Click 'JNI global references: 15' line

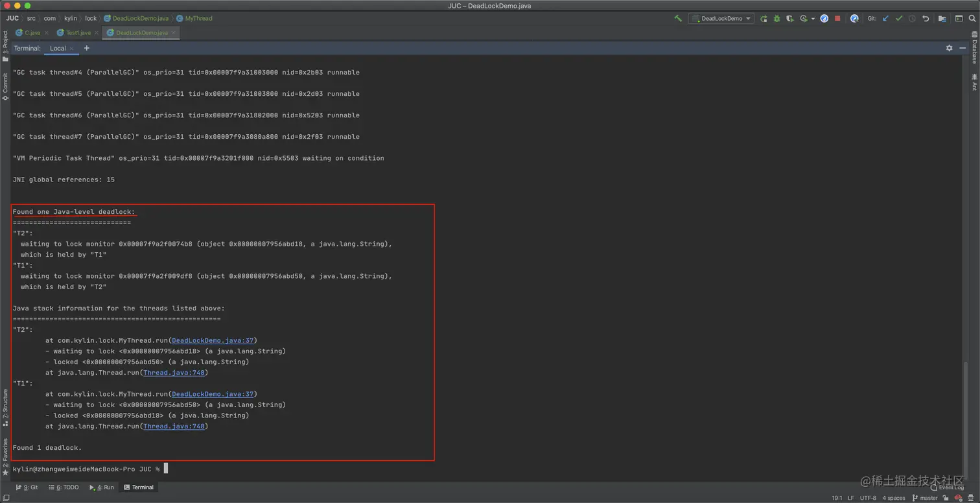point(64,180)
